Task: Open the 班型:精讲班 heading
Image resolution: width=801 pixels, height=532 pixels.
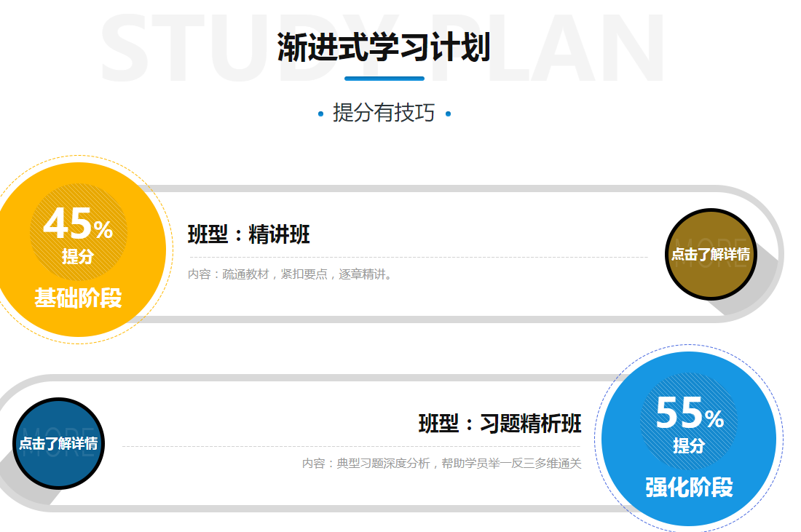Action: 249,235
